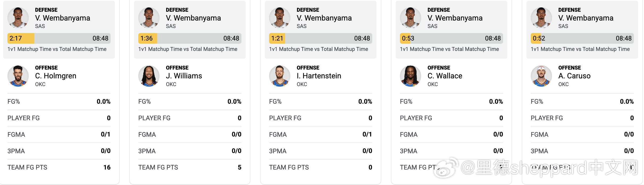
Task: Open the J. Williams player name link
Action: pos(184,76)
